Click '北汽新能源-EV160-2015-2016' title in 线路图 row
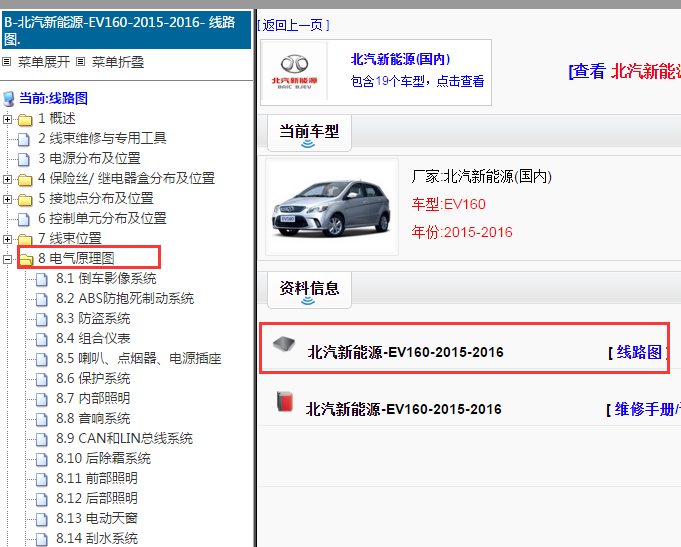This screenshot has width=681, height=547. (x=406, y=352)
